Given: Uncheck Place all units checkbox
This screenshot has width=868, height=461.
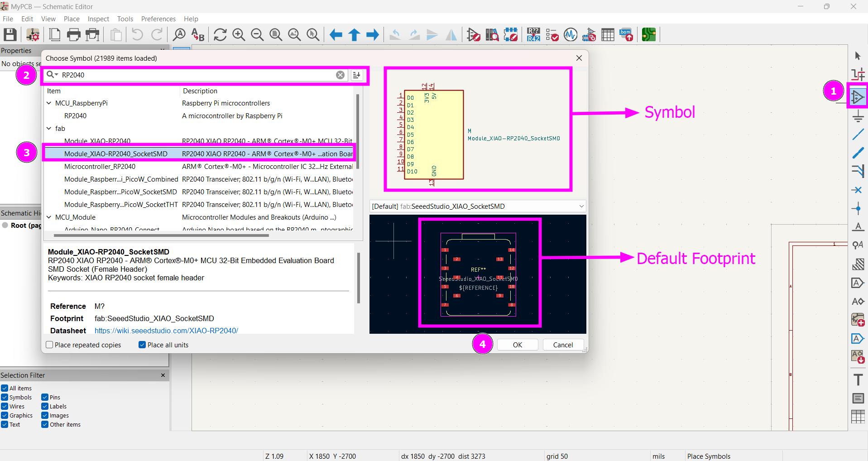Looking at the screenshot, I should coord(142,345).
